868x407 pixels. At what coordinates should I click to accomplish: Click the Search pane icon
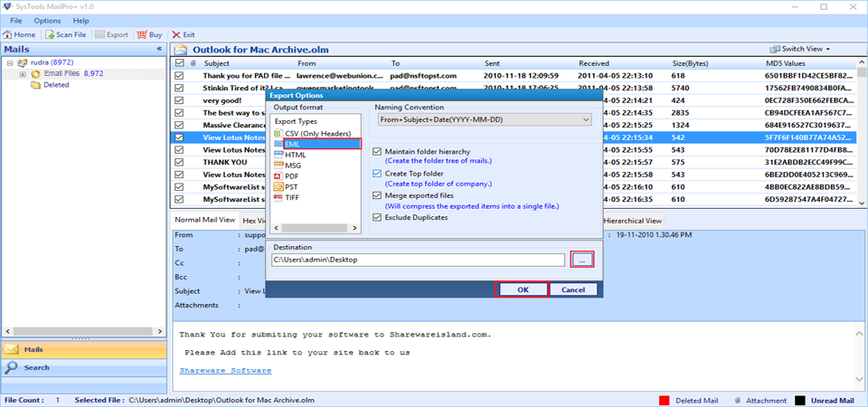point(11,367)
